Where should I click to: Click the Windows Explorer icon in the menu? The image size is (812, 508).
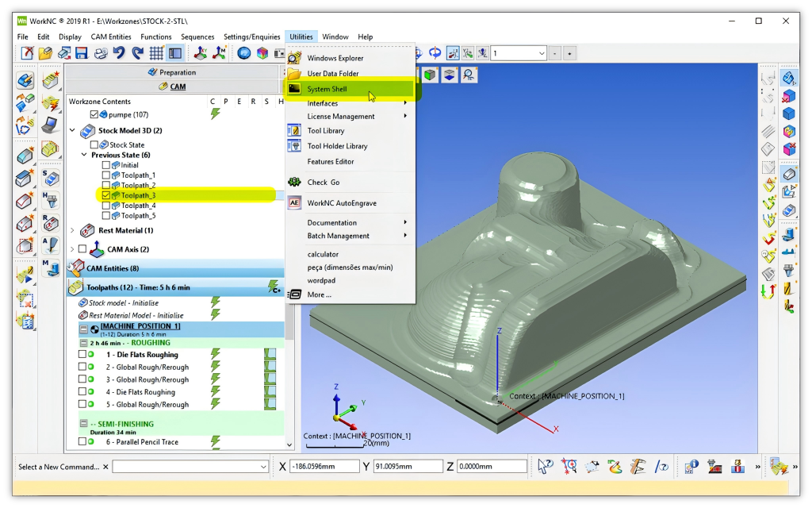tap(294, 57)
